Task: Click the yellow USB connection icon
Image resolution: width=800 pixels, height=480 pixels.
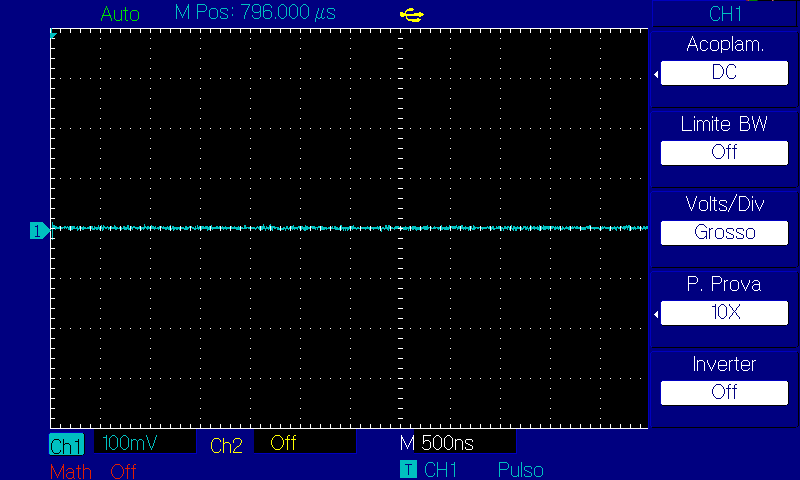Action: [411, 15]
